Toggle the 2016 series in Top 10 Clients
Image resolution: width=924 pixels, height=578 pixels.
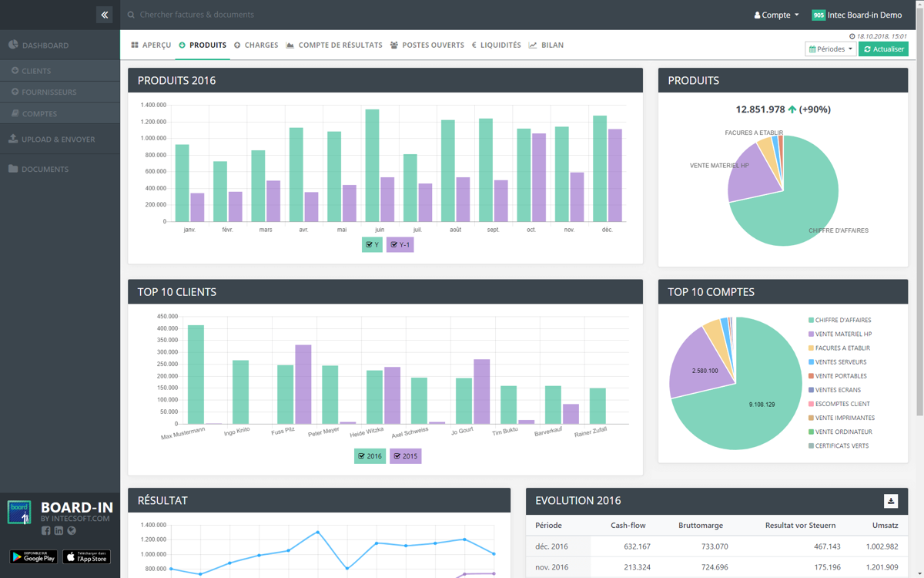click(x=370, y=456)
